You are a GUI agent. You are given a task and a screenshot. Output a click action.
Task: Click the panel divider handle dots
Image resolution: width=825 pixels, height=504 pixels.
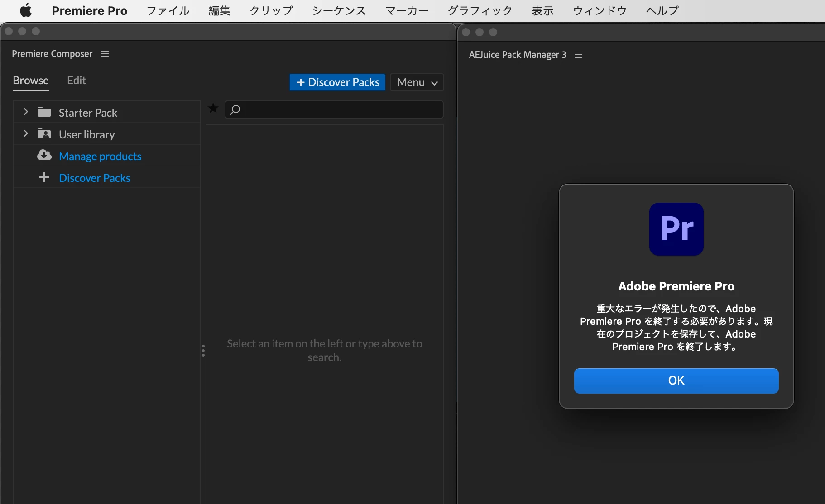click(x=203, y=351)
